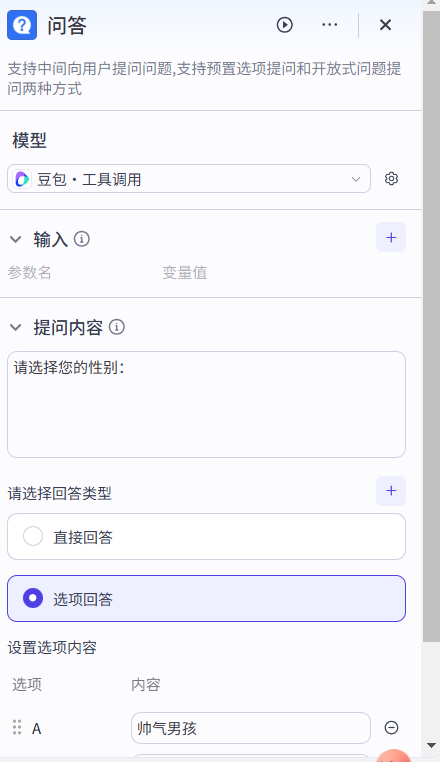Click the info icon beside 输入

coord(82,239)
